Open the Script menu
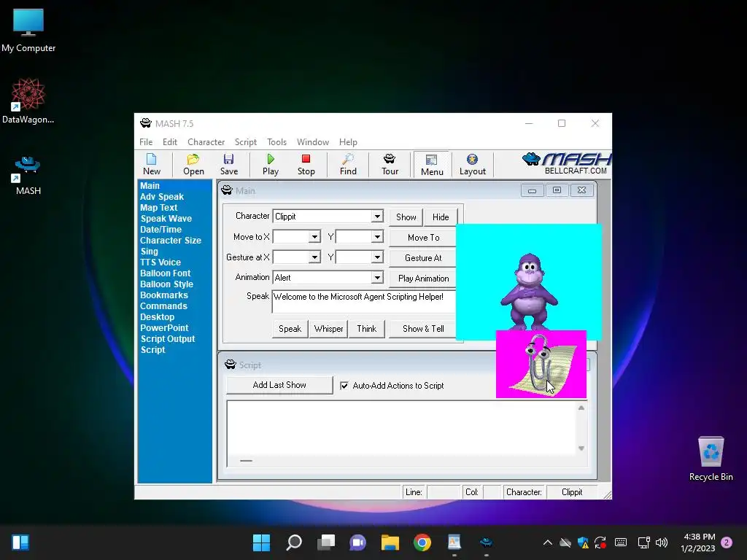Image resolution: width=747 pixels, height=560 pixels. 245,142
